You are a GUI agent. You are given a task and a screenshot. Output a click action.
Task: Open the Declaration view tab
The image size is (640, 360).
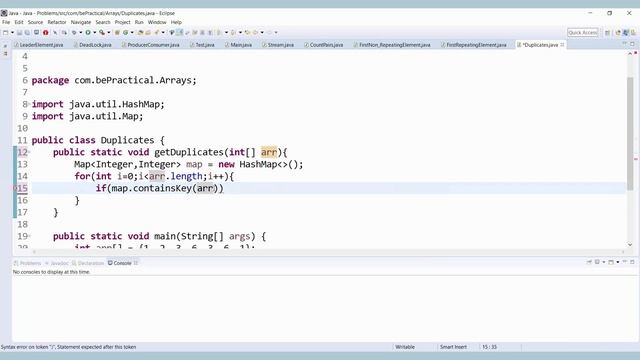click(87, 263)
